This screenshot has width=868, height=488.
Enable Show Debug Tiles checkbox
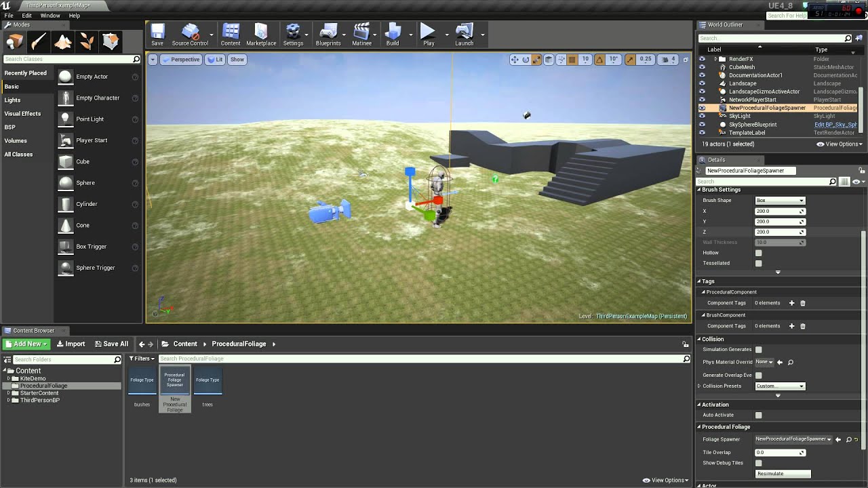pos(759,463)
